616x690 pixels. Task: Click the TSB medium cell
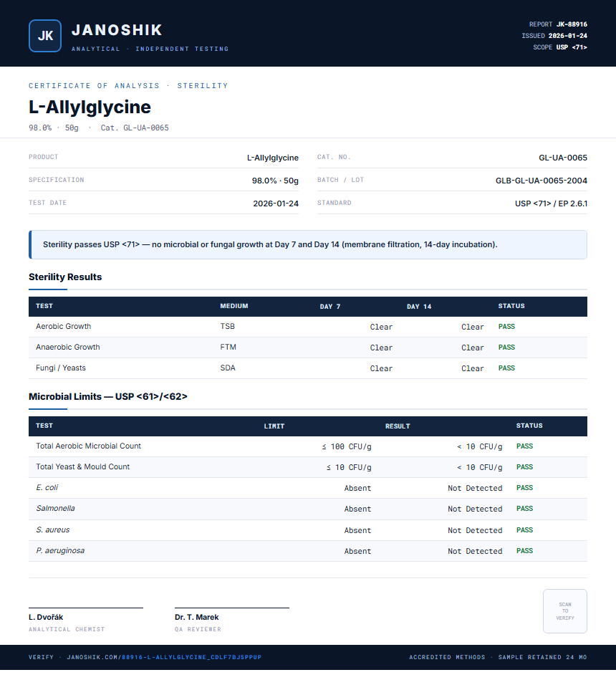pyautogui.click(x=228, y=326)
